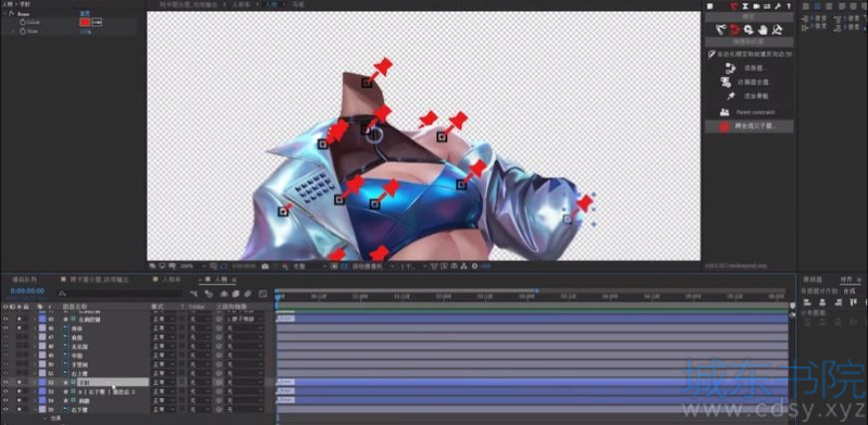The height and width of the screenshot is (425, 868).
Task: Hide layer 55 with its eye toggle
Action: coord(6,409)
